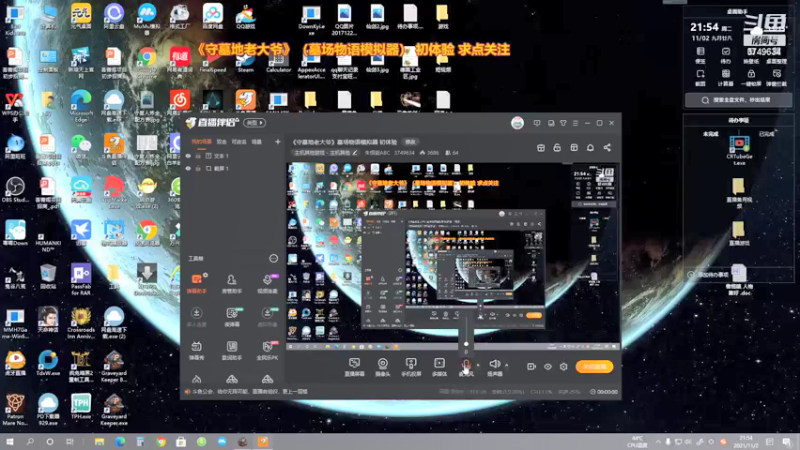Add a 摄像头 camera source
800x450 pixels.
383,366
